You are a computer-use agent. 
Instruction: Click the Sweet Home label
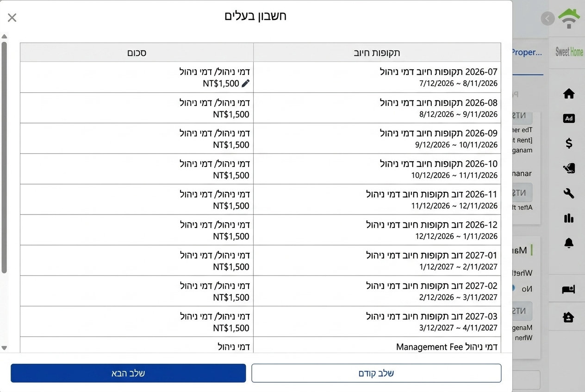(569, 52)
